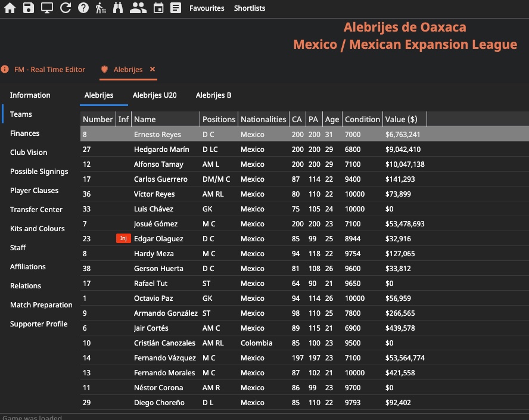529x420 pixels.
Task: Click the Inj badge for Edgar Olaguez
Action: tap(123, 238)
